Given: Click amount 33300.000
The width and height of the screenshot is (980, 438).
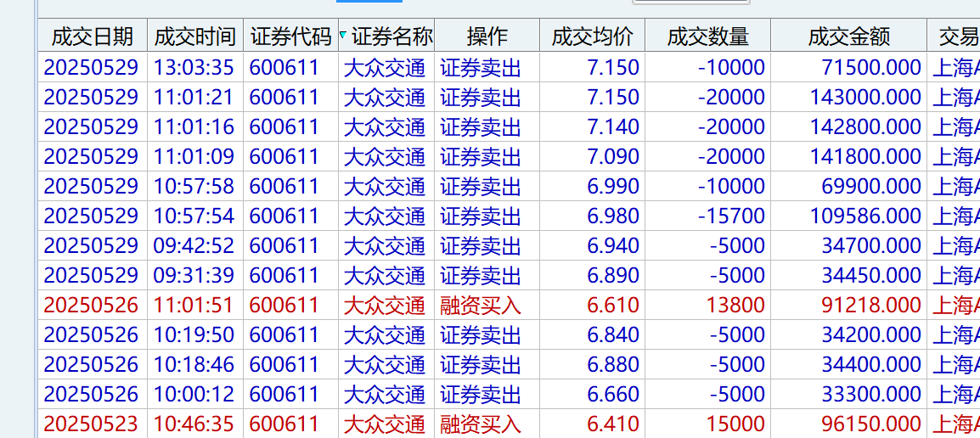Looking at the screenshot, I should (871, 394).
